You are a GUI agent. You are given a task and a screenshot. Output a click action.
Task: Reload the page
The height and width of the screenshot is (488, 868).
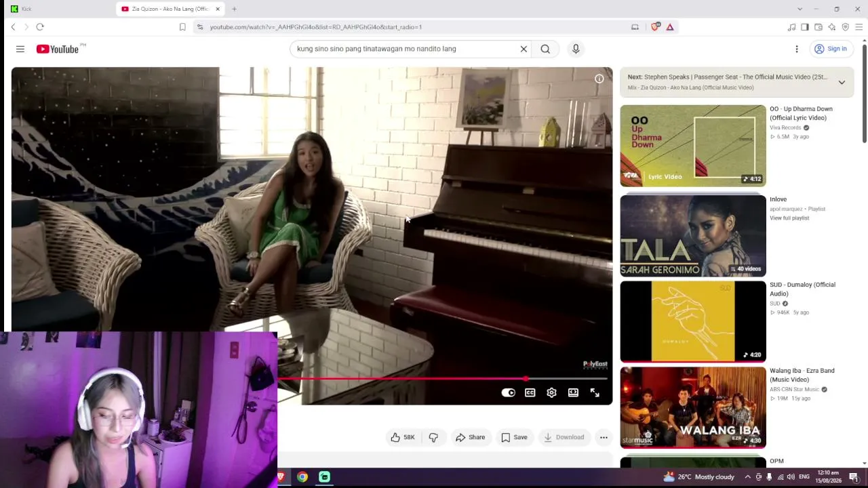40,27
